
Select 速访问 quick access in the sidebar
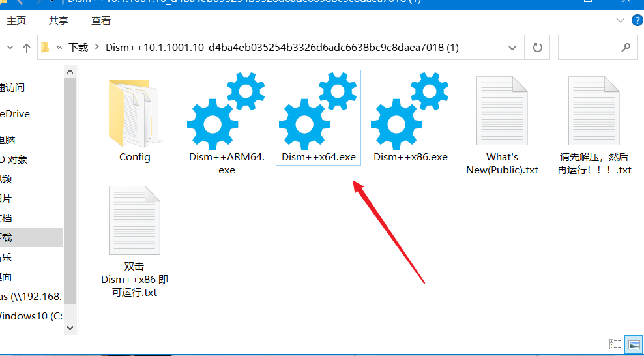[12, 87]
